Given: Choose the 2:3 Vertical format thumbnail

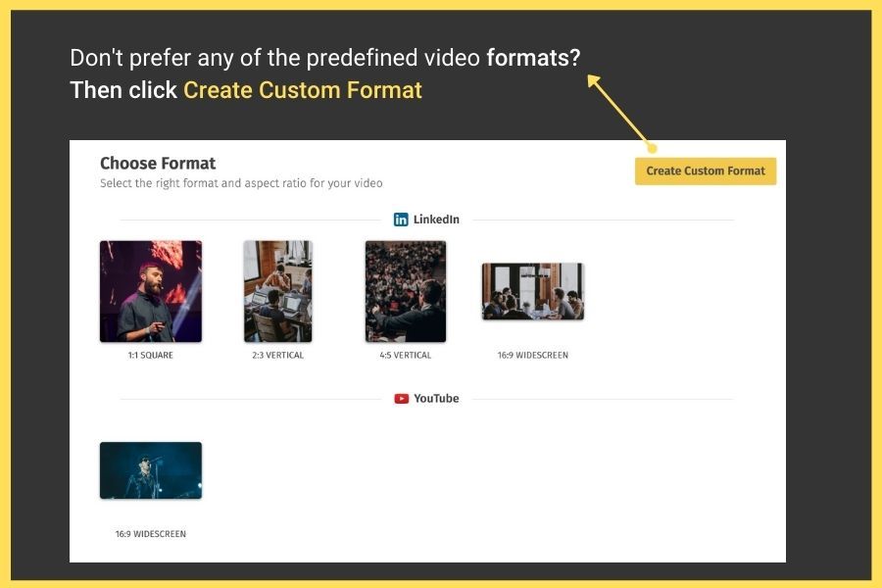Looking at the screenshot, I should click(278, 291).
